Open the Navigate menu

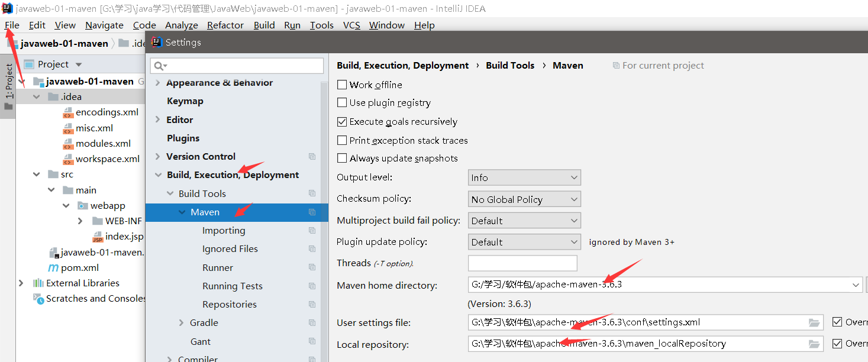(x=104, y=25)
